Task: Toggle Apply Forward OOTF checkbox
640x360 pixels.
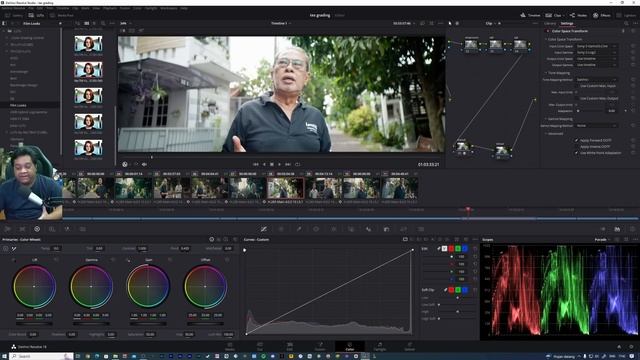Action: [x=577, y=140]
